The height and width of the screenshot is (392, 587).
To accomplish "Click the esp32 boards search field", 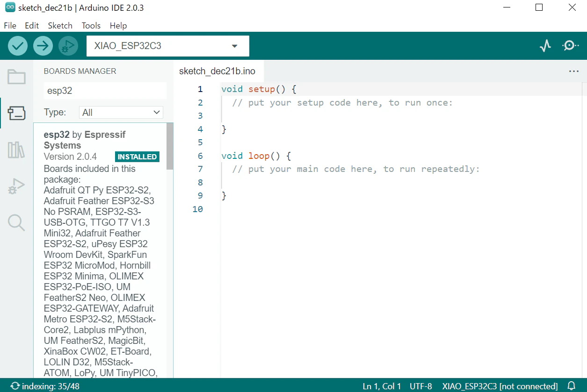I will pos(105,91).
